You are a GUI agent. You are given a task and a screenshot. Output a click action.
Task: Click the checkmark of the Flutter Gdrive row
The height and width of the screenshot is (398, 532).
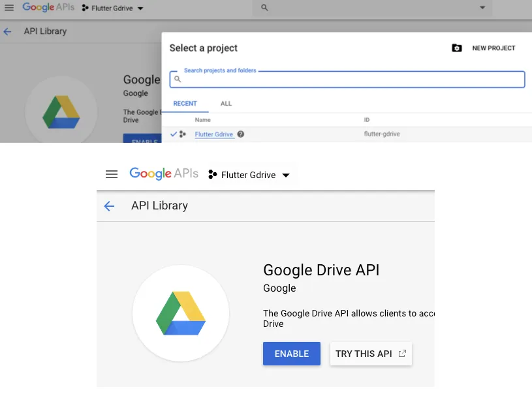pyautogui.click(x=174, y=134)
